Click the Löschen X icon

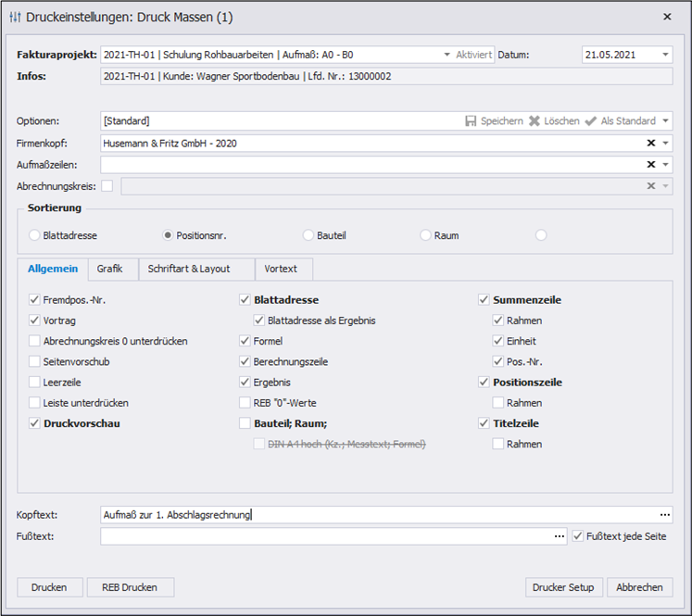534,121
